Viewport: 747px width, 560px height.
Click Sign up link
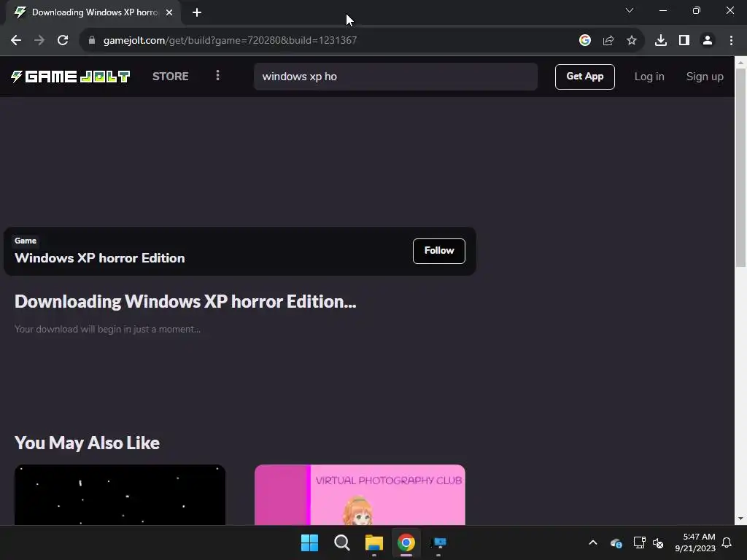705,77
